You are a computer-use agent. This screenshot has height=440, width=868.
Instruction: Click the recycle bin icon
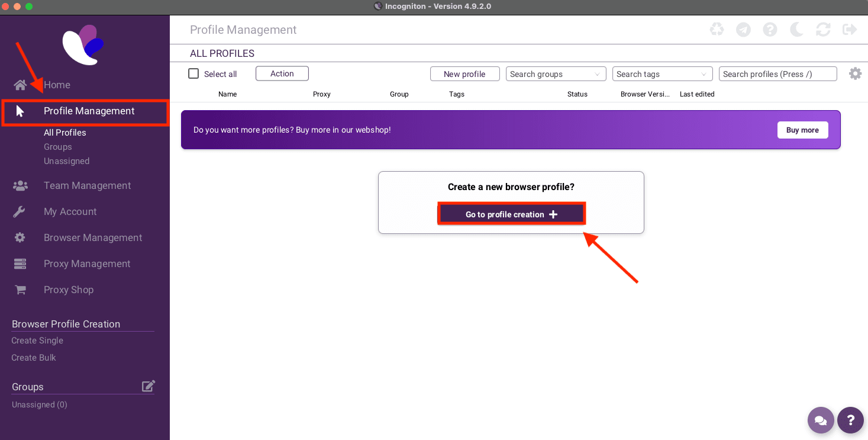pos(717,29)
